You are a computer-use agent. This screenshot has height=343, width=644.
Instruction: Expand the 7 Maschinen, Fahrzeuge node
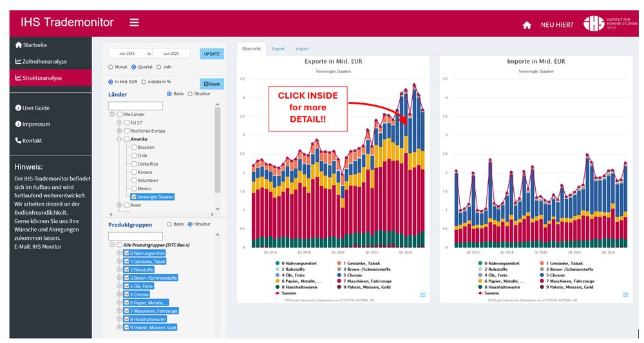pos(119,311)
